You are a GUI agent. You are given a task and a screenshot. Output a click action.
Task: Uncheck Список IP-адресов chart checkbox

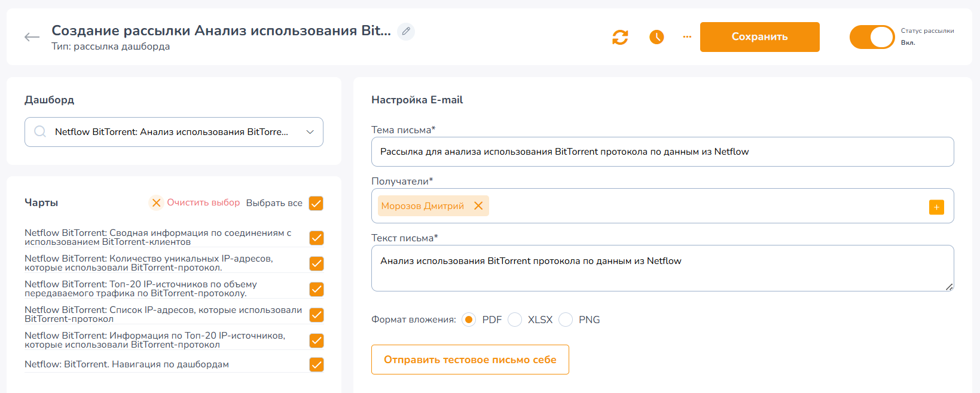316,315
